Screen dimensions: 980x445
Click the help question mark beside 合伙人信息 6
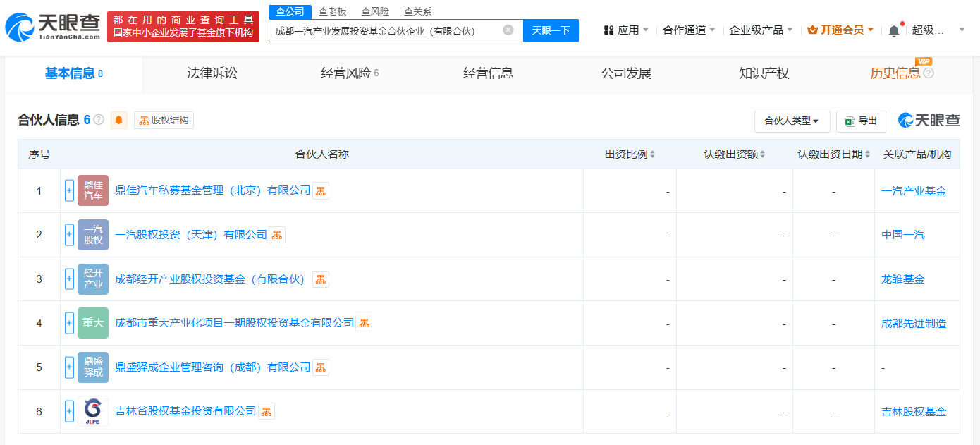(x=99, y=120)
